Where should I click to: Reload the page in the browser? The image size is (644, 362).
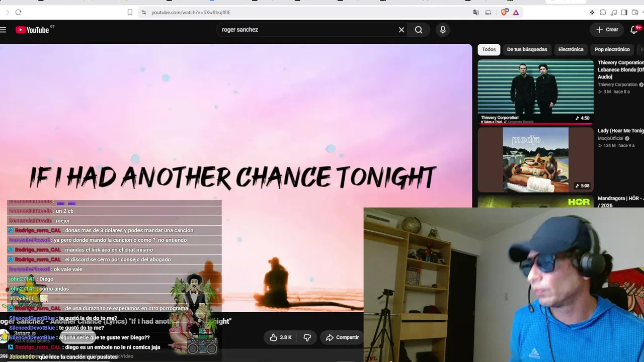[18, 12]
